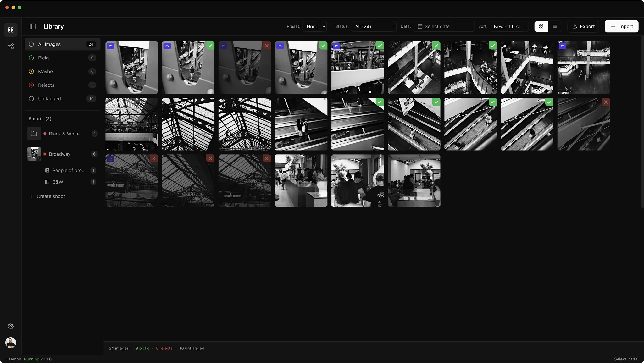Click the Unflagged circle icon
The image size is (644, 363).
31,99
